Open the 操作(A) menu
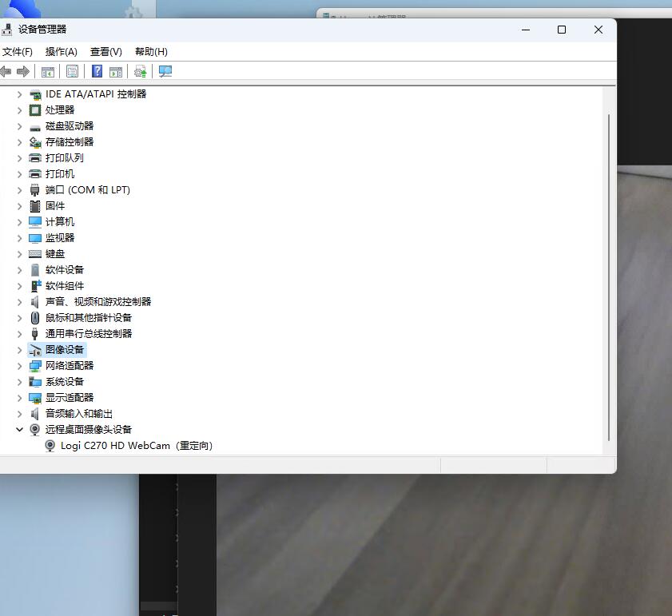672x616 pixels. 62,52
